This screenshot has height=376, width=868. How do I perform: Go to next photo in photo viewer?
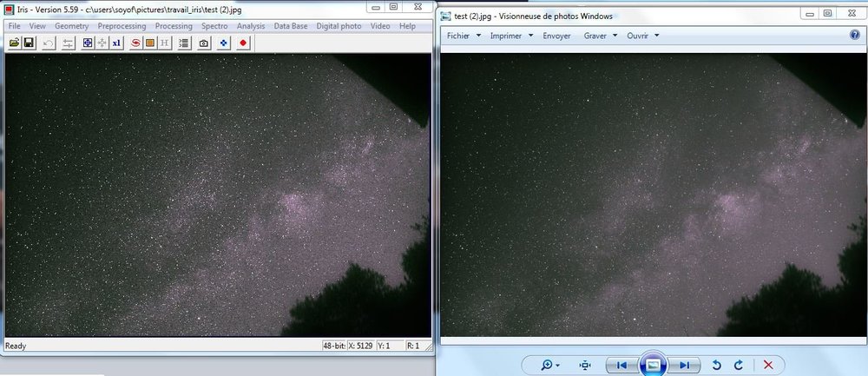[x=684, y=365]
